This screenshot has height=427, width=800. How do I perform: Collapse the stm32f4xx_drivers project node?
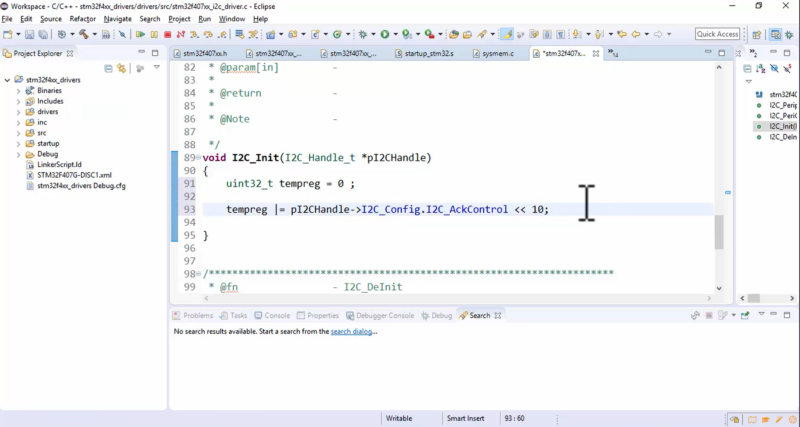pyautogui.click(x=7, y=80)
